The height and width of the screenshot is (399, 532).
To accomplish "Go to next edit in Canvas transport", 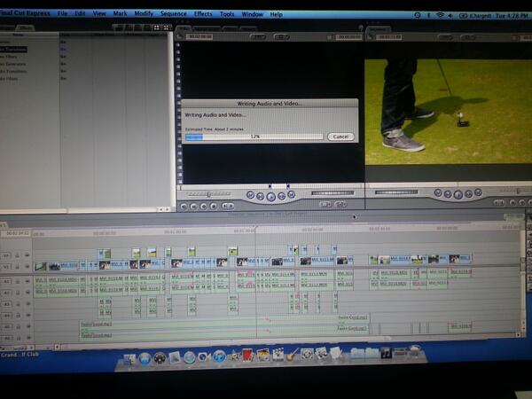I will pyautogui.click(x=478, y=192).
